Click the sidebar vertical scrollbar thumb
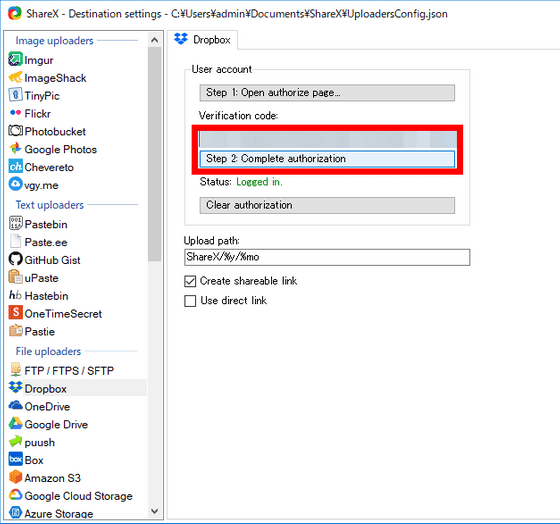This screenshot has height=524, width=560. (155, 154)
